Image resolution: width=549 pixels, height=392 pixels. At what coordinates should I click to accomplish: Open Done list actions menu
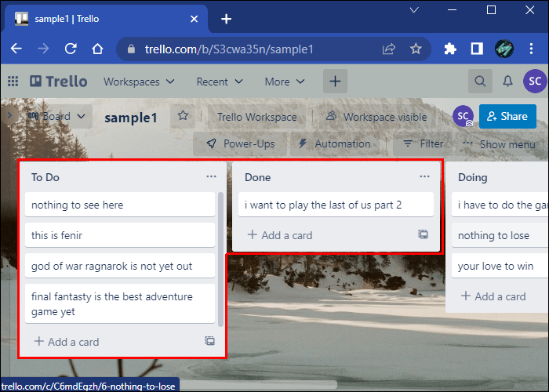pyautogui.click(x=424, y=176)
